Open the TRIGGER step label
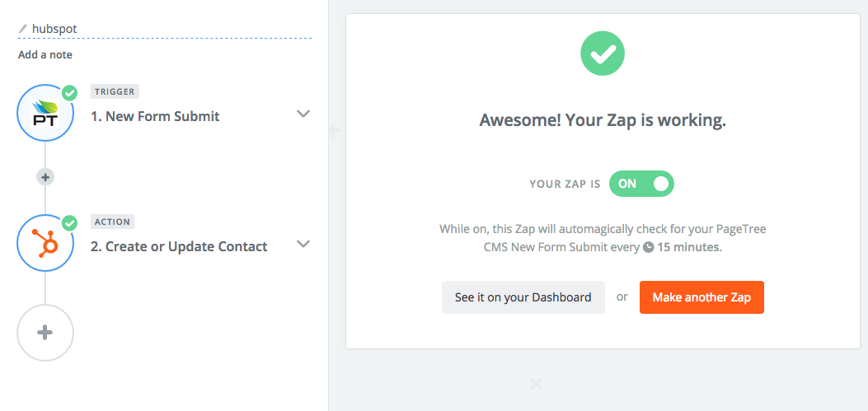Screen dimensions: 868x411 [115, 91]
